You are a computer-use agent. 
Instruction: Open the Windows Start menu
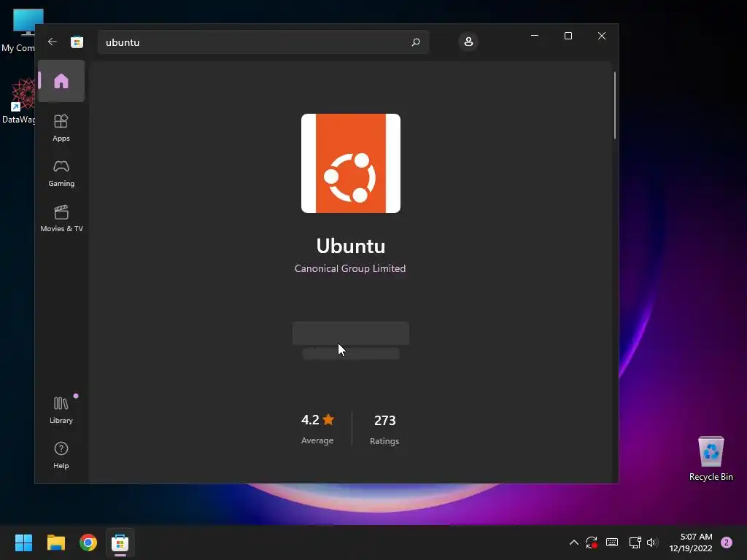tap(23, 542)
